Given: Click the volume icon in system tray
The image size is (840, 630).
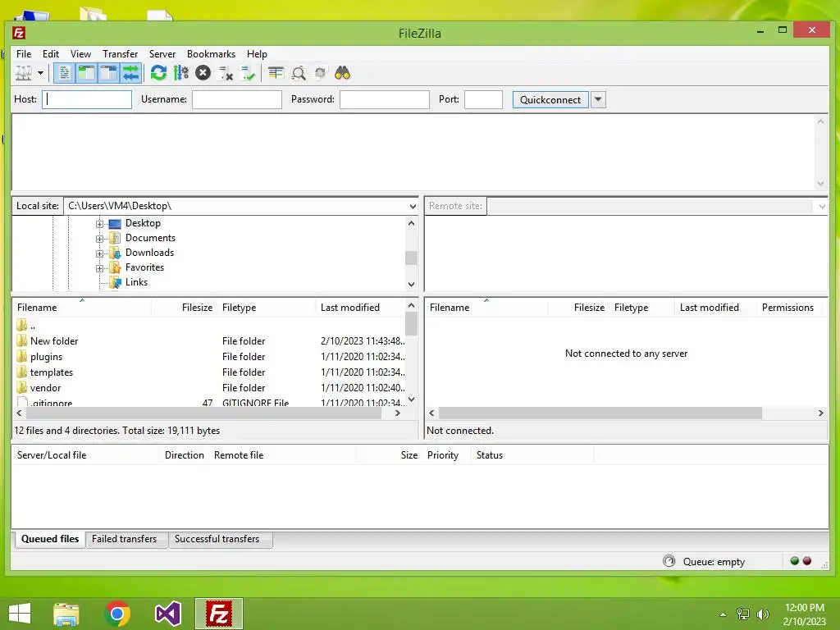Looking at the screenshot, I should [x=762, y=614].
